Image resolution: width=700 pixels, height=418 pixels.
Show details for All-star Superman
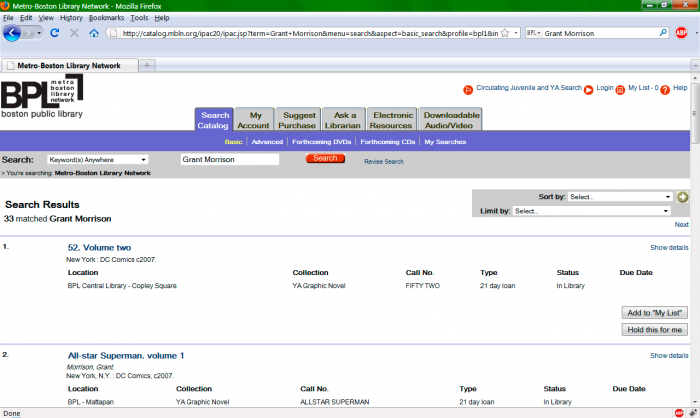(x=669, y=355)
